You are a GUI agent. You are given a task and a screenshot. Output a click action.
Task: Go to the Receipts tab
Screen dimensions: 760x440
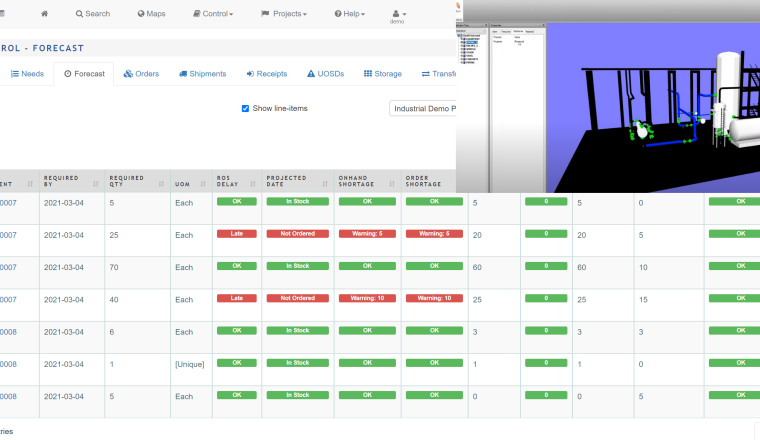(x=265, y=74)
